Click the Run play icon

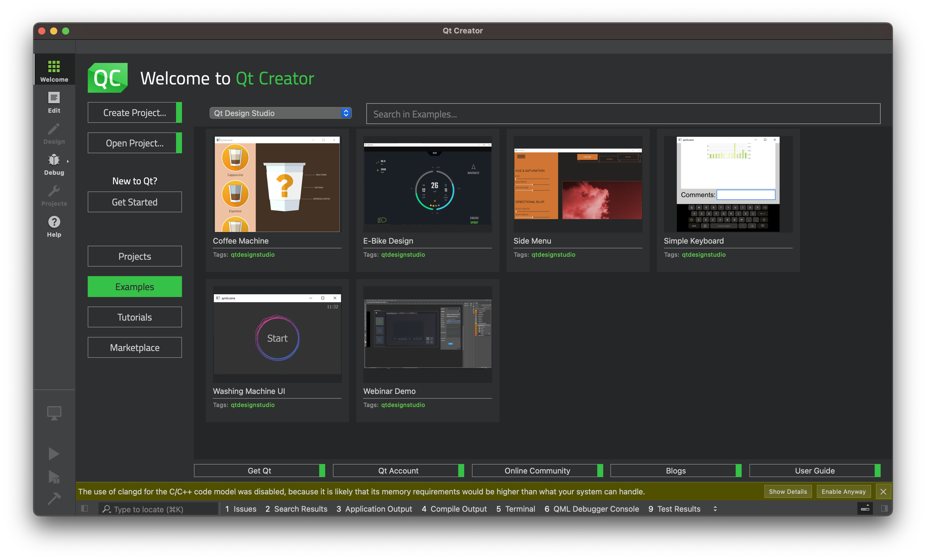click(54, 454)
